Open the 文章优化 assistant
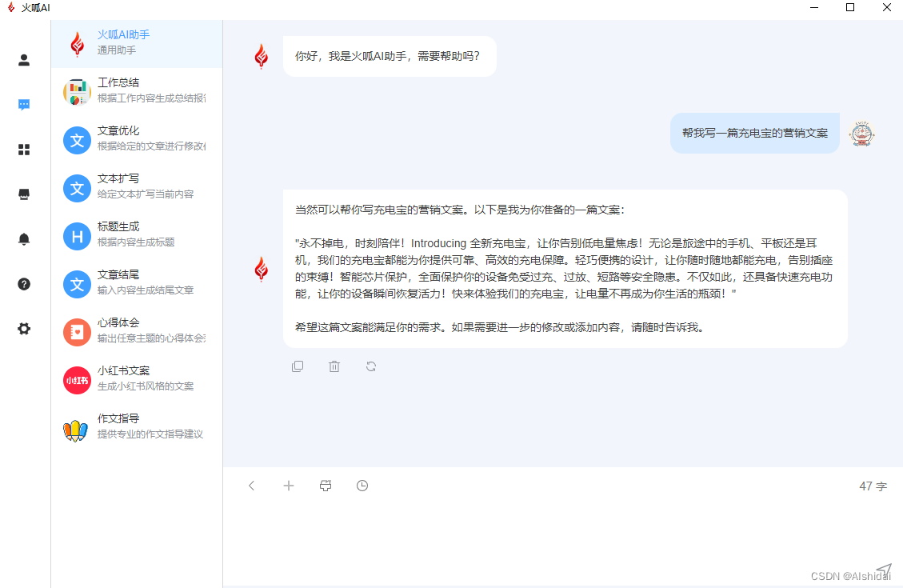The image size is (903, 588). [137, 140]
